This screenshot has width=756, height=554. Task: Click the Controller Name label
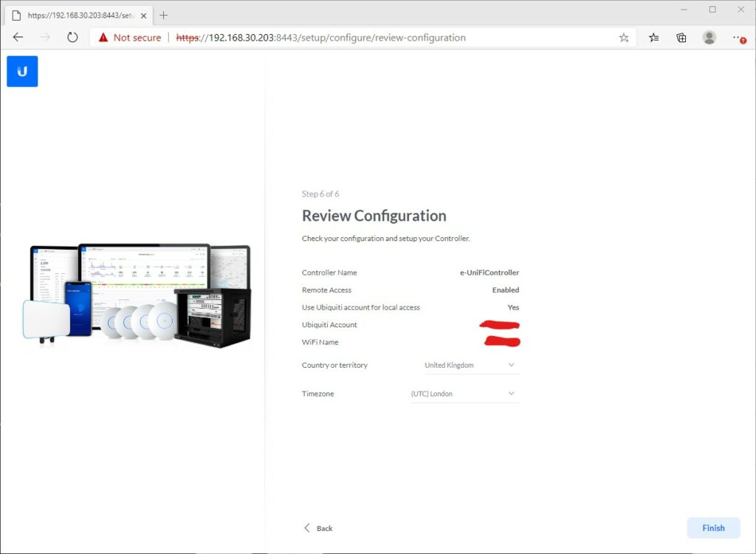pyautogui.click(x=329, y=273)
